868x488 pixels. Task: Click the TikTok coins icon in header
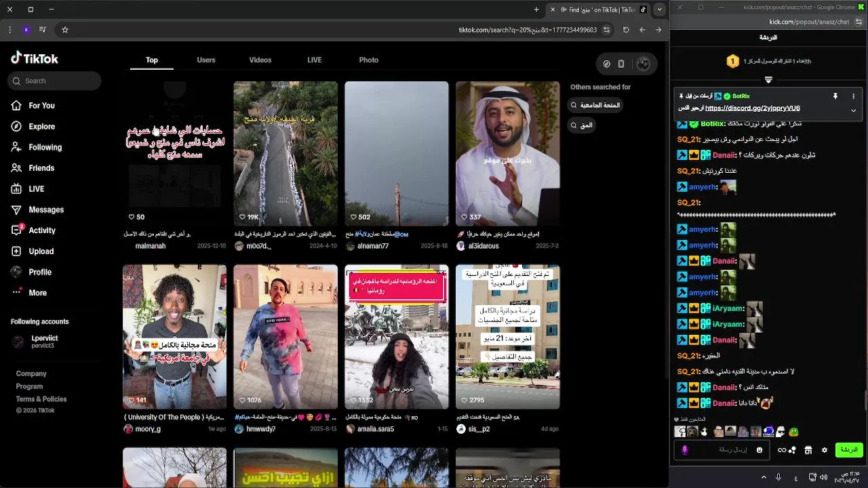pos(607,64)
